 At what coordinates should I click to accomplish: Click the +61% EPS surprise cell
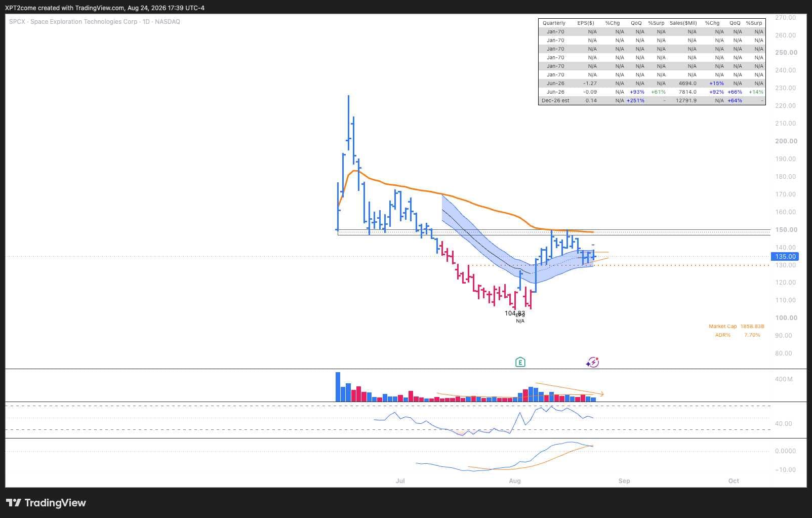coord(658,92)
